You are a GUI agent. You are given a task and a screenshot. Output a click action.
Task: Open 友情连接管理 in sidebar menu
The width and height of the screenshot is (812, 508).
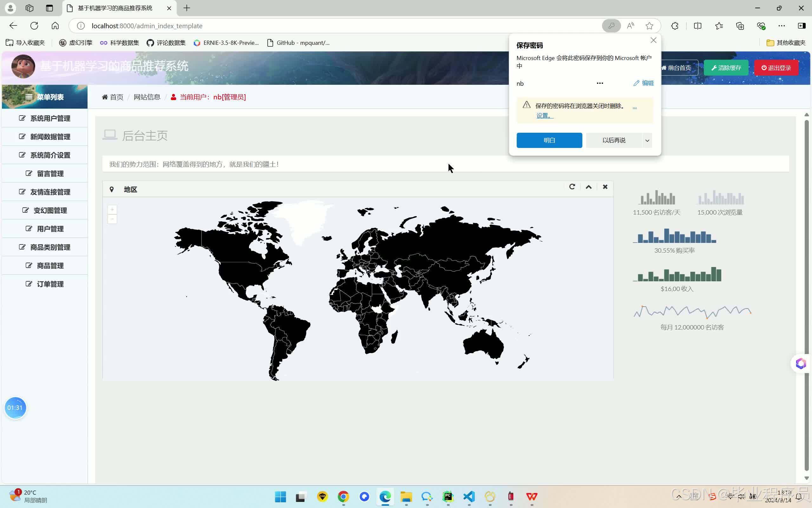[x=45, y=192]
